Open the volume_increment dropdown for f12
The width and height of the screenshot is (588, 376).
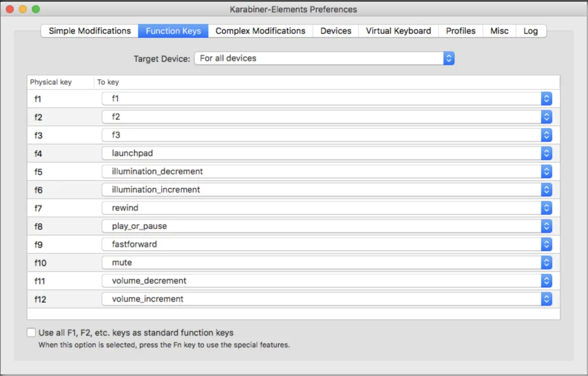(x=327, y=299)
